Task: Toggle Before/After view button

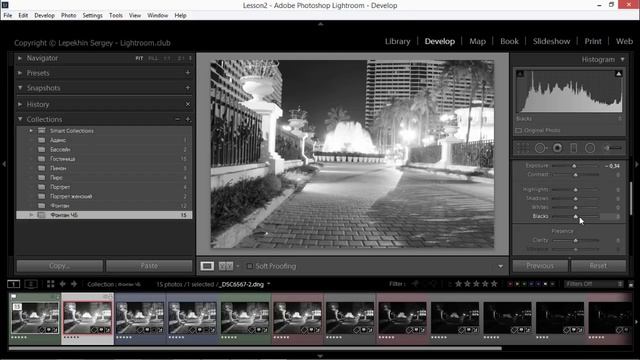Action: click(226, 266)
